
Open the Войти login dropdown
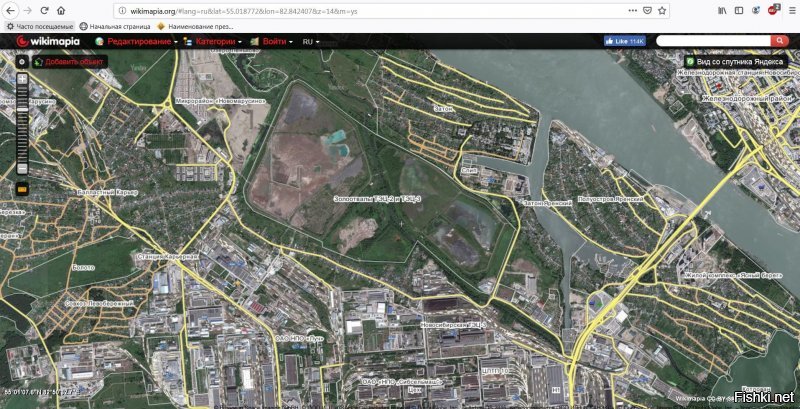[277, 42]
